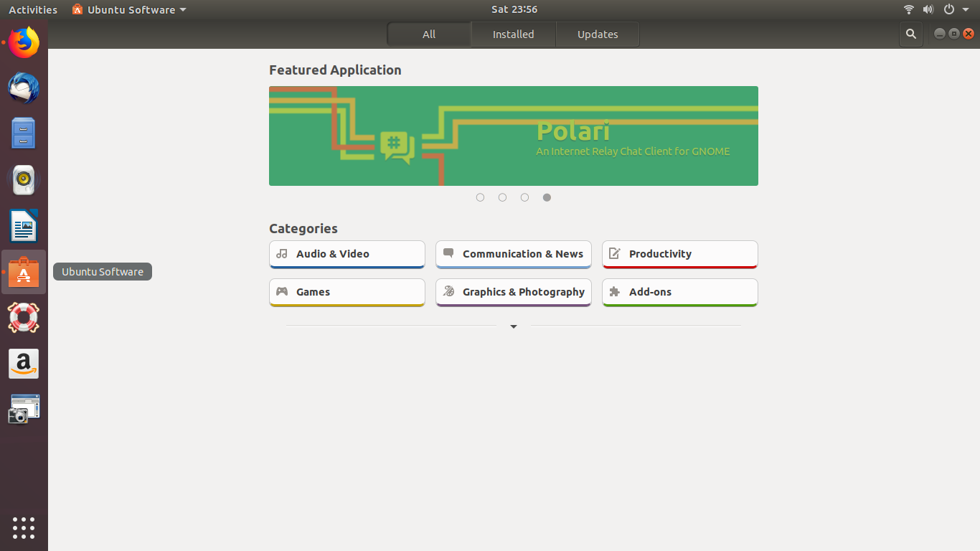
Task: Select the first featured banner dot
Action: (x=480, y=197)
